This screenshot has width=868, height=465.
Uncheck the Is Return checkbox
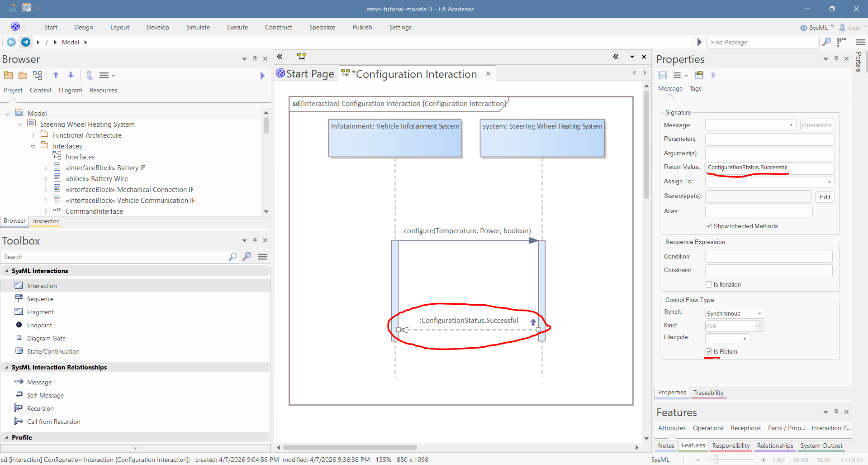click(709, 351)
